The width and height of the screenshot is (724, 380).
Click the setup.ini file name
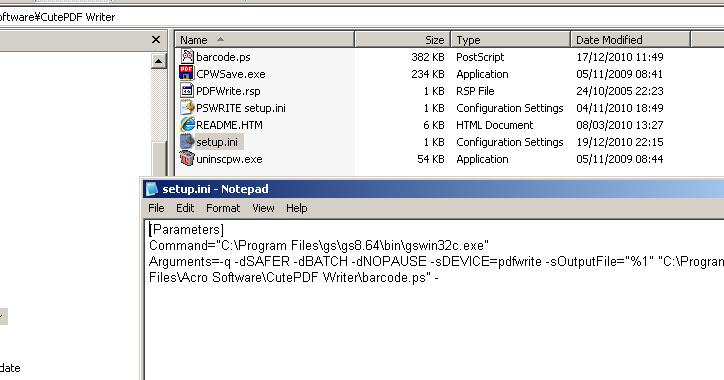pos(217,142)
